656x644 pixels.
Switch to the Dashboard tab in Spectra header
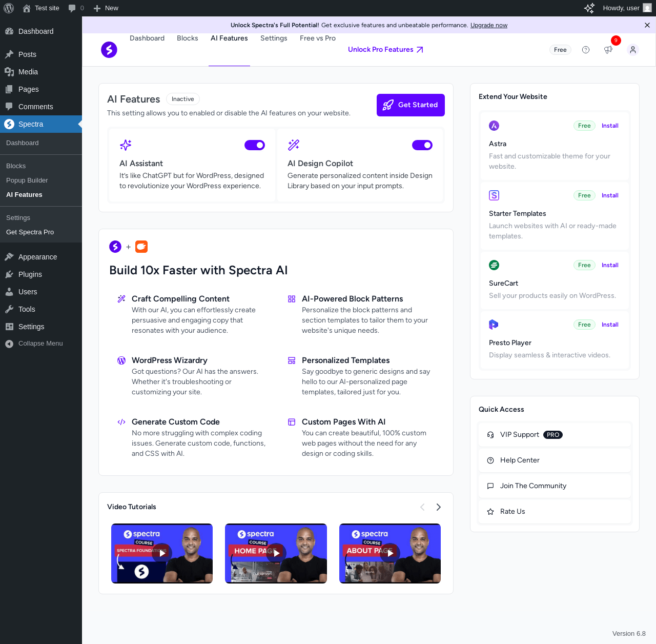tap(147, 38)
